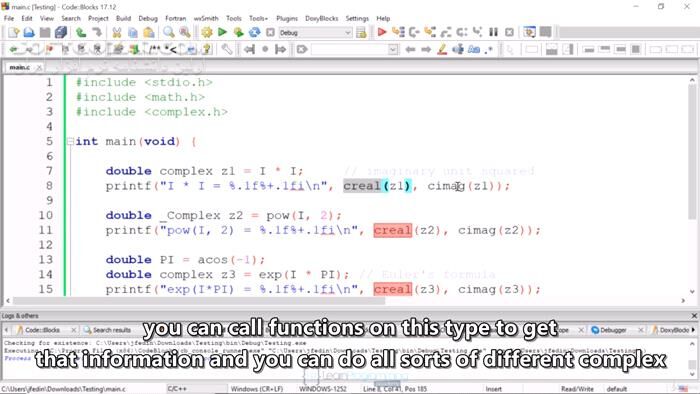Click the DoxyBlocks block comment /** icon
700x394 pixels.
coord(155,49)
